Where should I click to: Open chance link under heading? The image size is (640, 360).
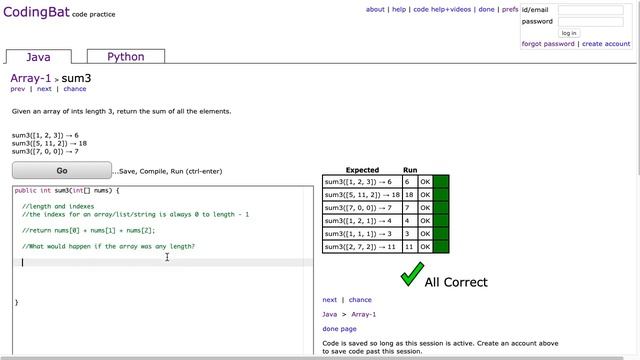75,89
